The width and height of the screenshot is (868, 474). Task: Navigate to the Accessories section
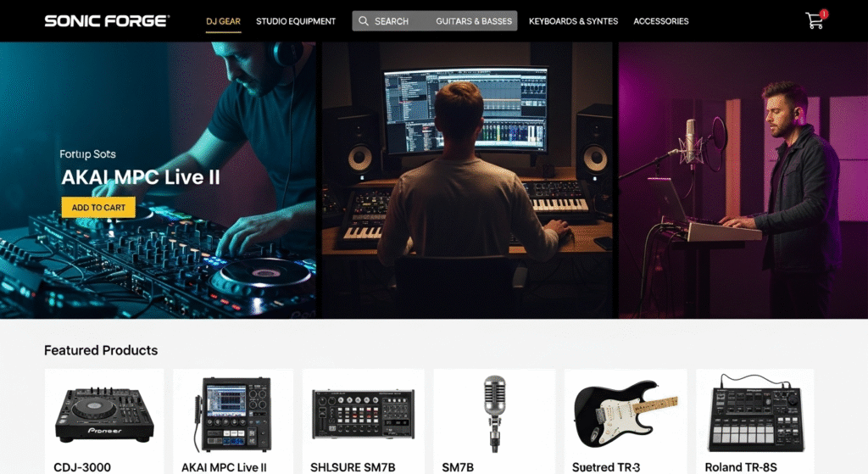click(661, 21)
